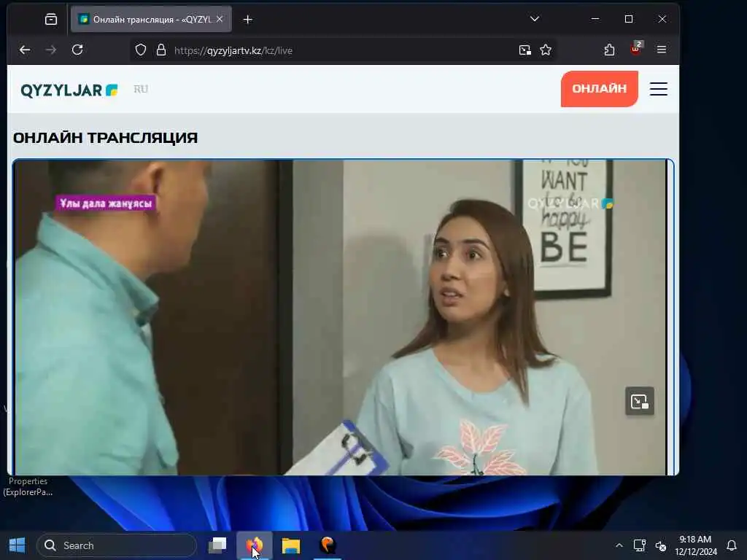
Task: Go back to previous page
Action: [x=25, y=50]
